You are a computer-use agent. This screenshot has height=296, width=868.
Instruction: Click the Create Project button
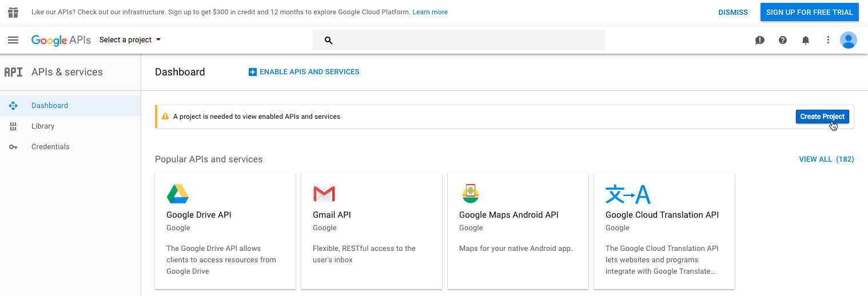(x=822, y=117)
